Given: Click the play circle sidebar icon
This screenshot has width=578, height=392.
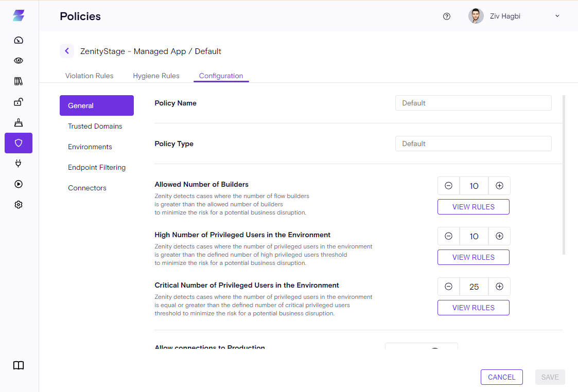Looking at the screenshot, I should click(19, 184).
